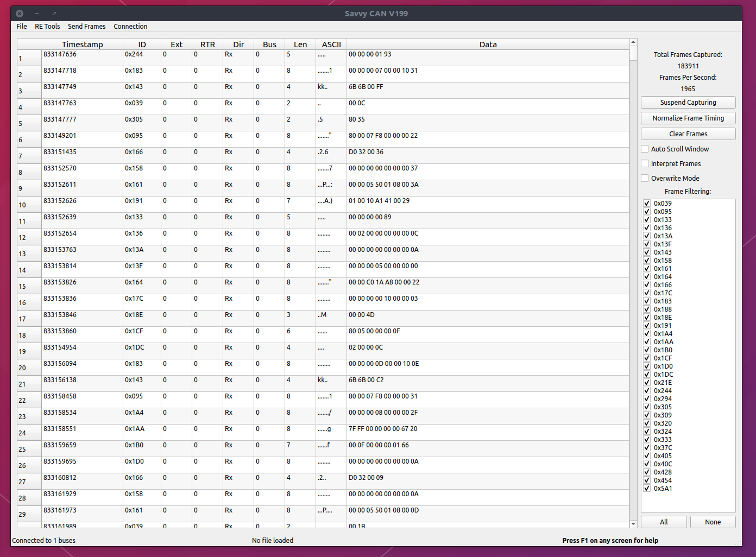This screenshot has height=557, width=756.
Task: Open the Connection menu
Action: [130, 26]
